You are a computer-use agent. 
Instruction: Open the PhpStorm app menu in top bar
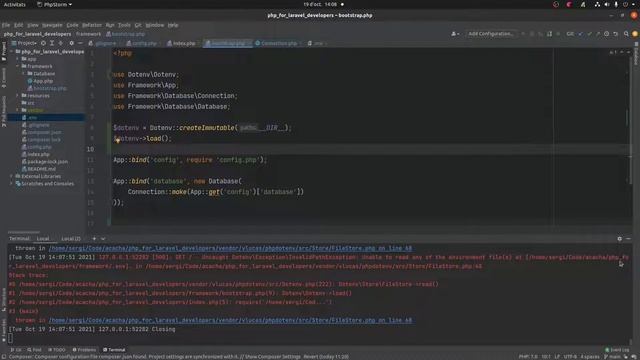tap(54, 4)
